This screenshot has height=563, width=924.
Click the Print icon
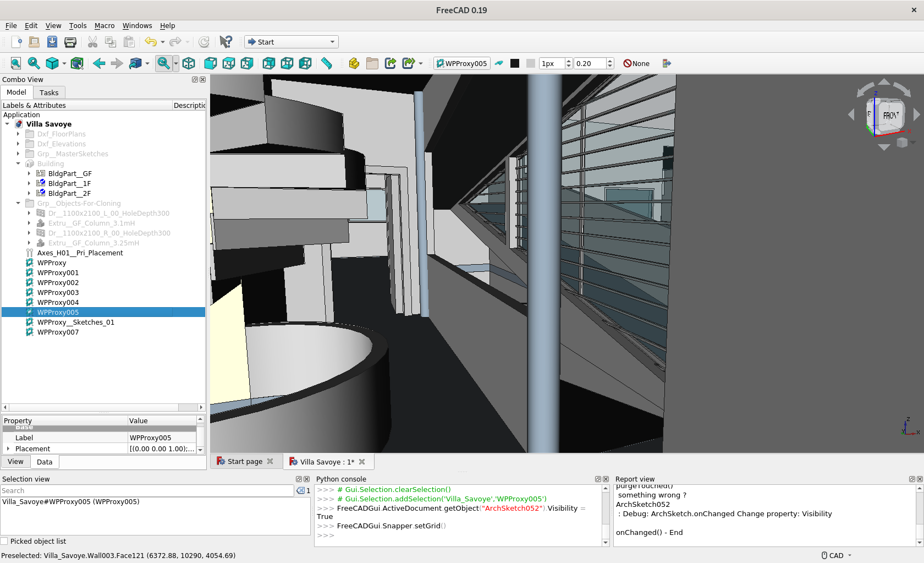pyautogui.click(x=70, y=42)
